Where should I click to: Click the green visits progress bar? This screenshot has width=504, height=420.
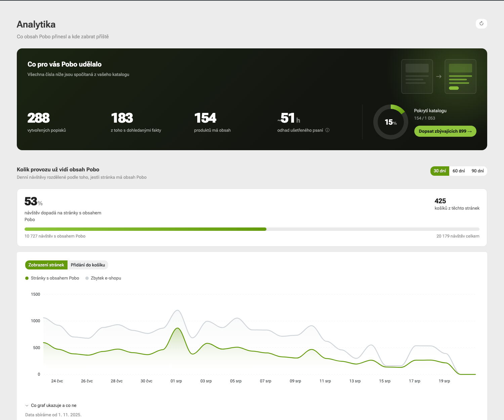[x=145, y=229]
